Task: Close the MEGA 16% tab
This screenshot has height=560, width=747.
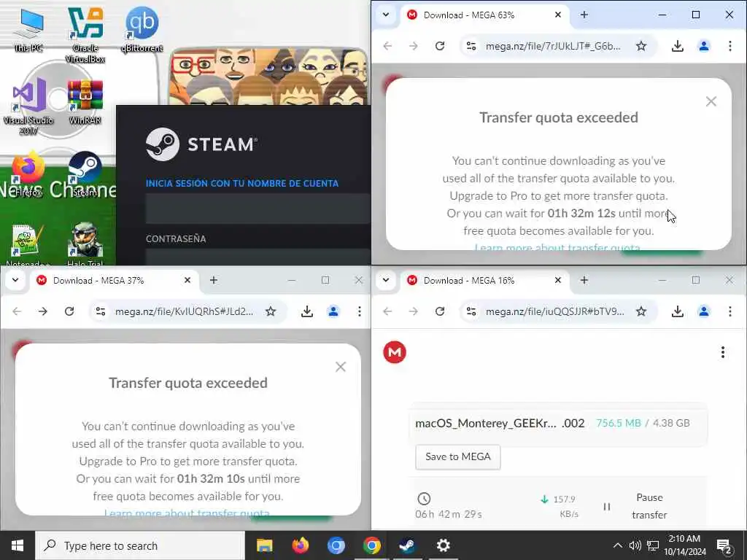Action: [x=558, y=280]
